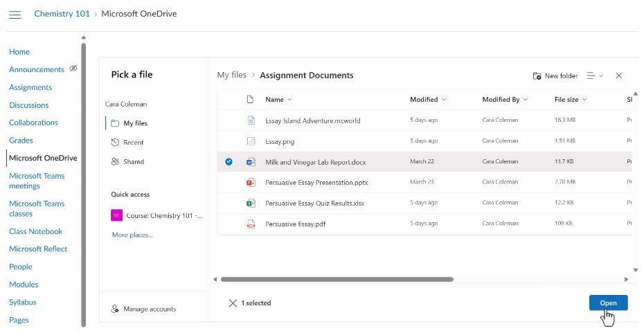Open Pages in course navigation

[19, 320]
